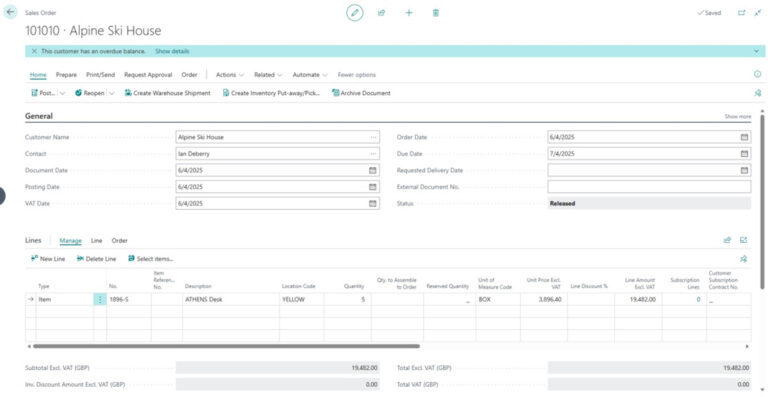Click the plus icon to create new
Viewport: 768px width, 397px height.
408,13
